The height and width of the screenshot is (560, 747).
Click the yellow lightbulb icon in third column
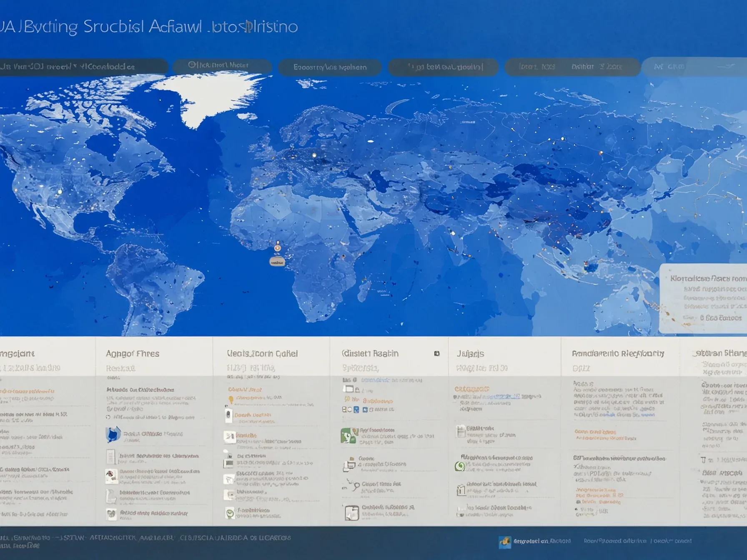click(x=231, y=400)
